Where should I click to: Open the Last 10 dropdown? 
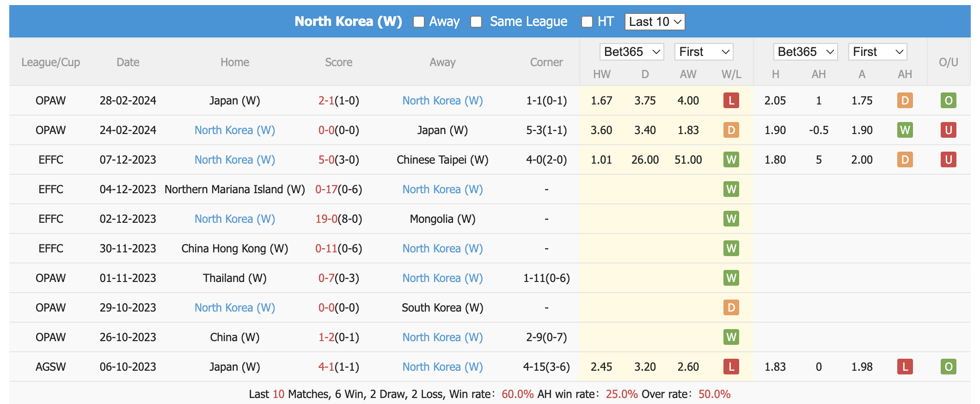tap(655, 22)
